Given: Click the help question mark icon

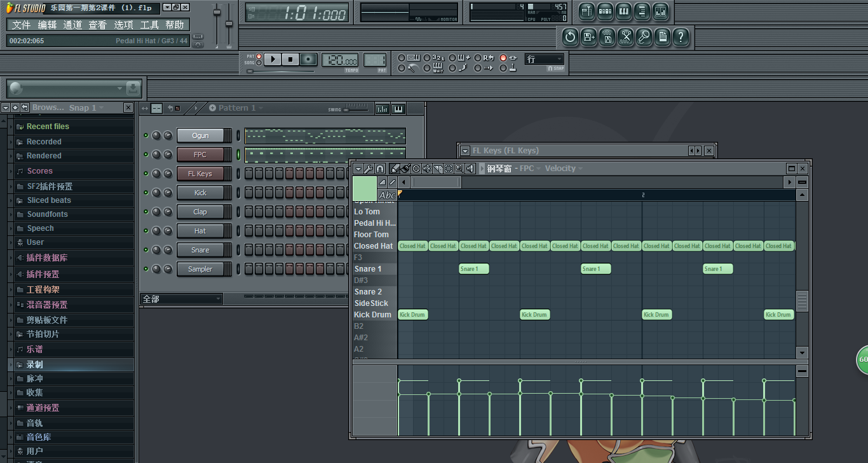Looking at the screenshot, I should click(x=681, y=38).
